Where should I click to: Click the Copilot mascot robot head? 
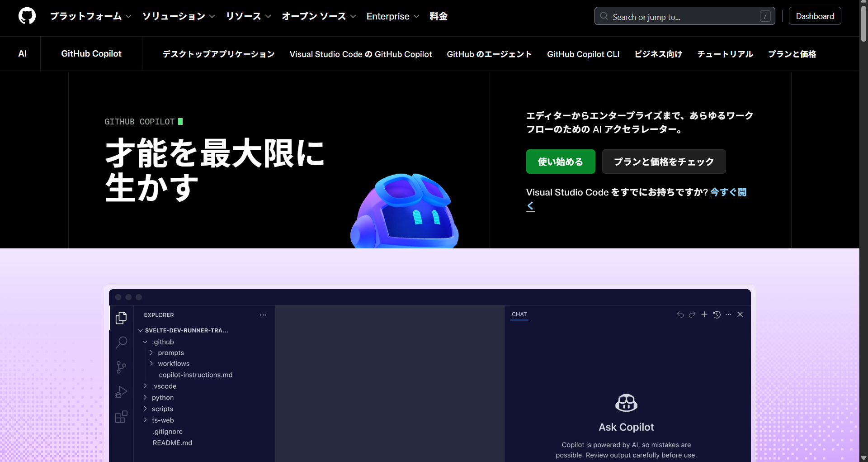pos(405,211)
